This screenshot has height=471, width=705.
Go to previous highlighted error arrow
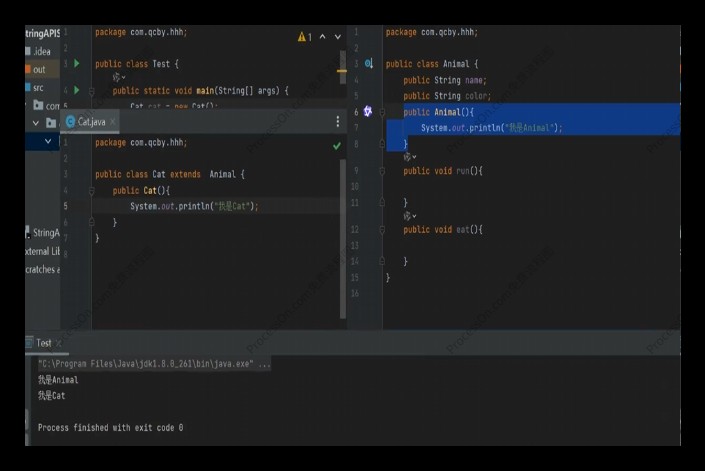[322, 37]
